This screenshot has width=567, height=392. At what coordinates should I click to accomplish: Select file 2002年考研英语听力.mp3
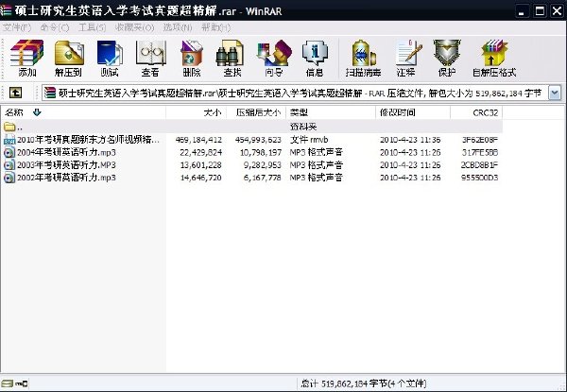66,178
